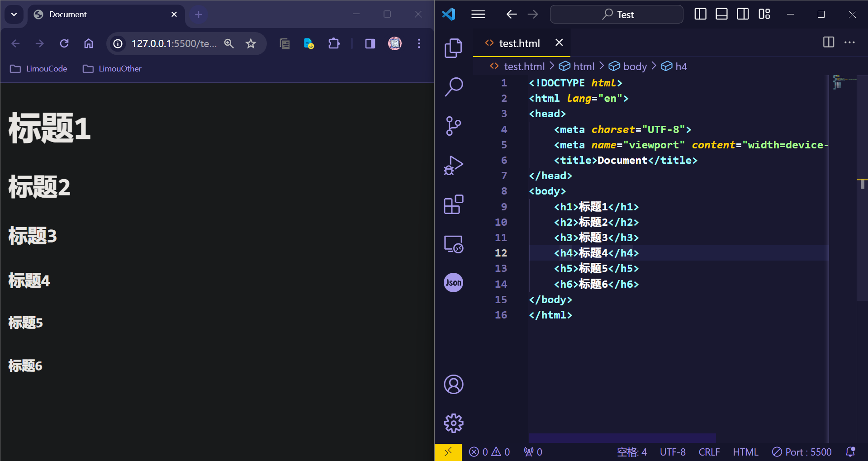Open the Source Control view

click(x=453, y=126)
